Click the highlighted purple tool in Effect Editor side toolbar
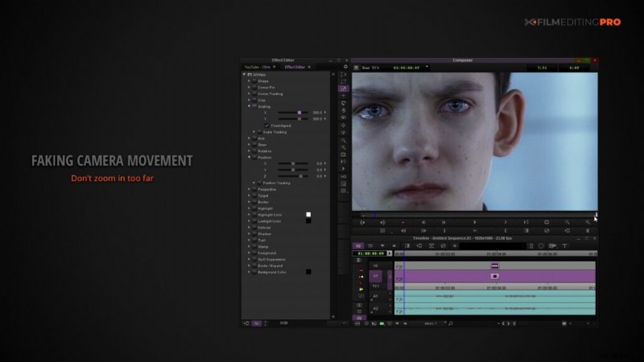The width and height of the screenshot is (644, 362). pyautogui.click(x=344, y=88)
